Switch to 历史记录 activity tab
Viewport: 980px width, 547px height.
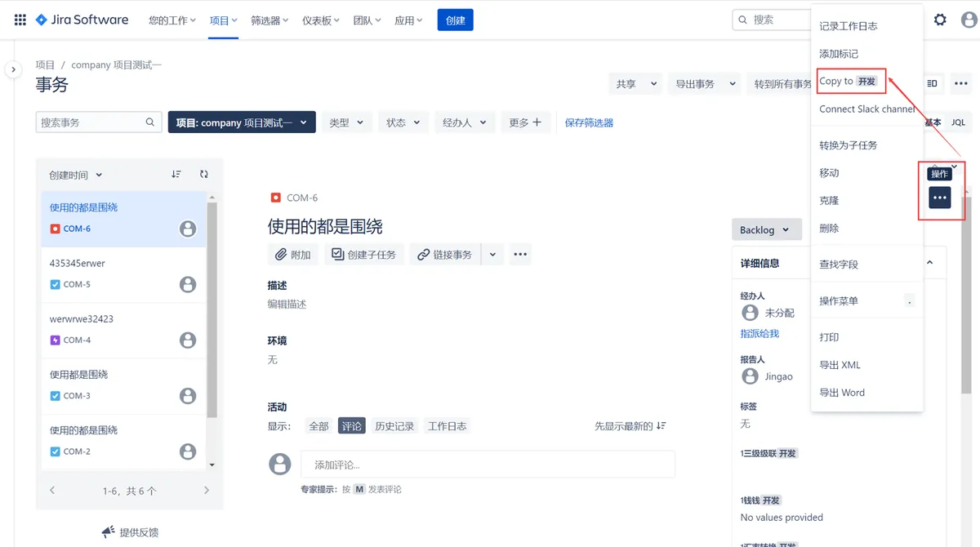tap(394, 426)
